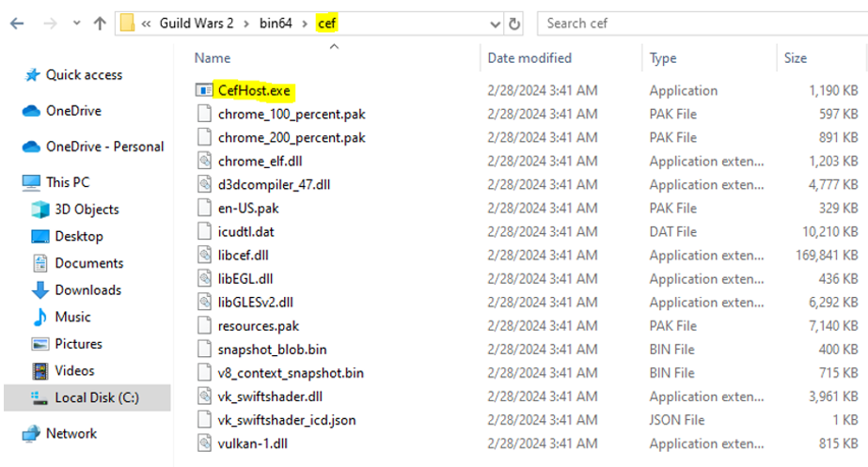Image resolution: width=868 pixels, height=467 pixels.
Task: Open Documents in the sidebar
Action: 89,263
